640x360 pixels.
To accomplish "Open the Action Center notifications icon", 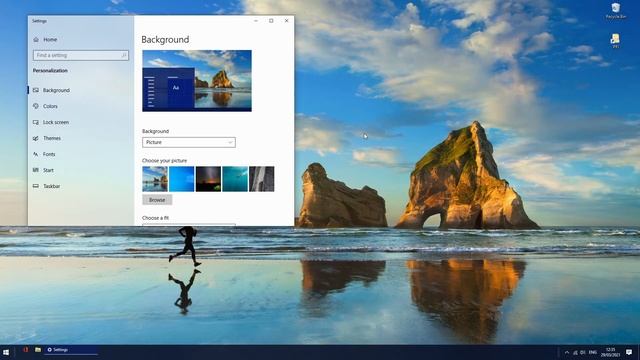I will click(x=629, y=352).
